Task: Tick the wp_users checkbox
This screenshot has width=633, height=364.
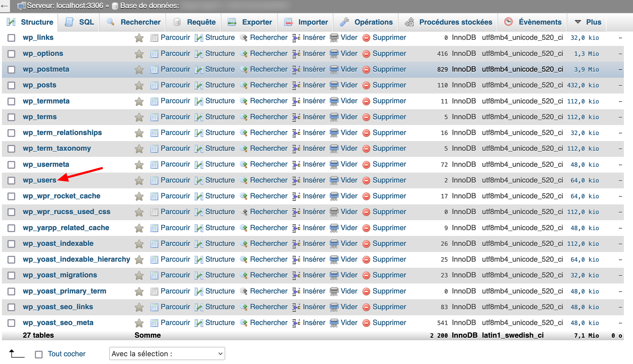Action: pos(11,181)
